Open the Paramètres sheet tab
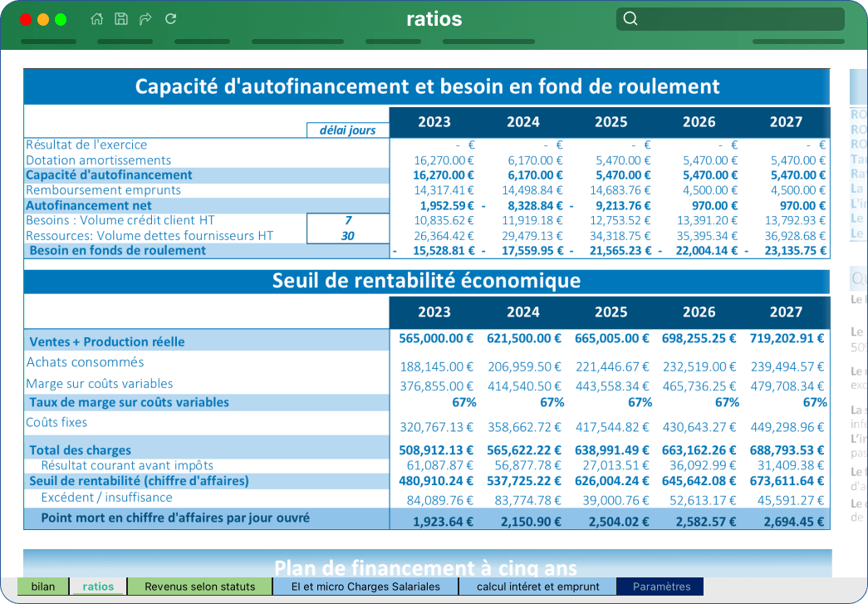Viewport: 868px width, 604px height. 661,587
